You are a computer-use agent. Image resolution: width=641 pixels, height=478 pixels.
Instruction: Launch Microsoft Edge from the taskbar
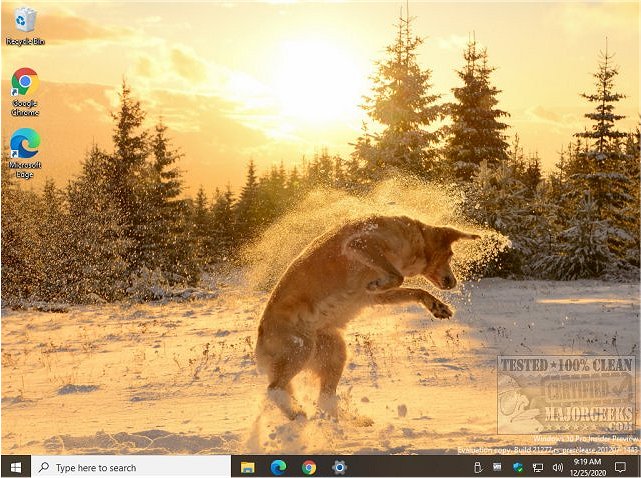[x=278, y=467]
